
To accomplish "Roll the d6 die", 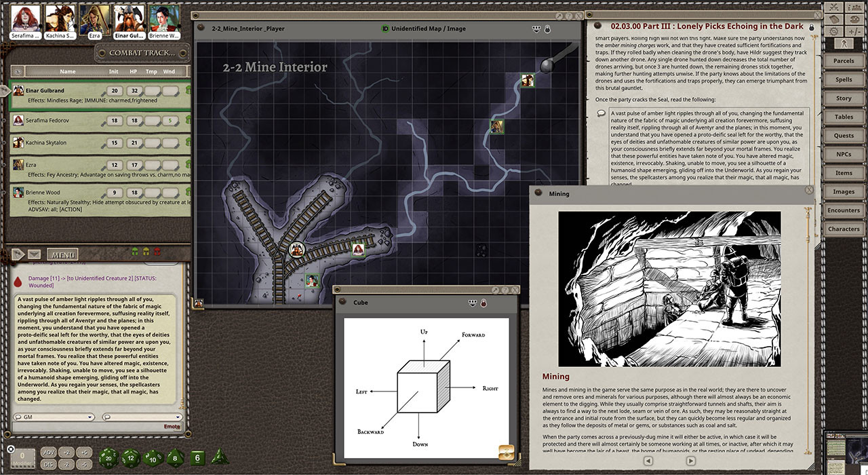I will 197,459.
